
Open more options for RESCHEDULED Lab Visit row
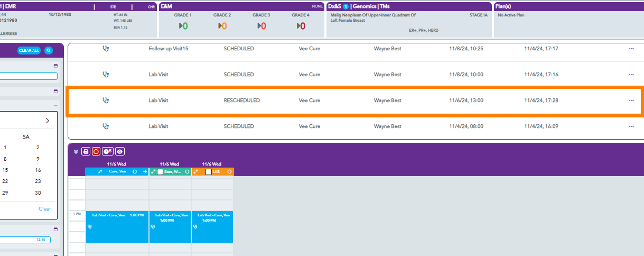(631, 100)
